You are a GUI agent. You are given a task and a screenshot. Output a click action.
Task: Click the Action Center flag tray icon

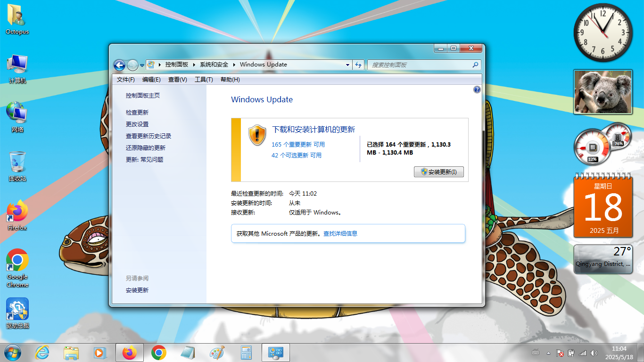click(x=560, y=353)
